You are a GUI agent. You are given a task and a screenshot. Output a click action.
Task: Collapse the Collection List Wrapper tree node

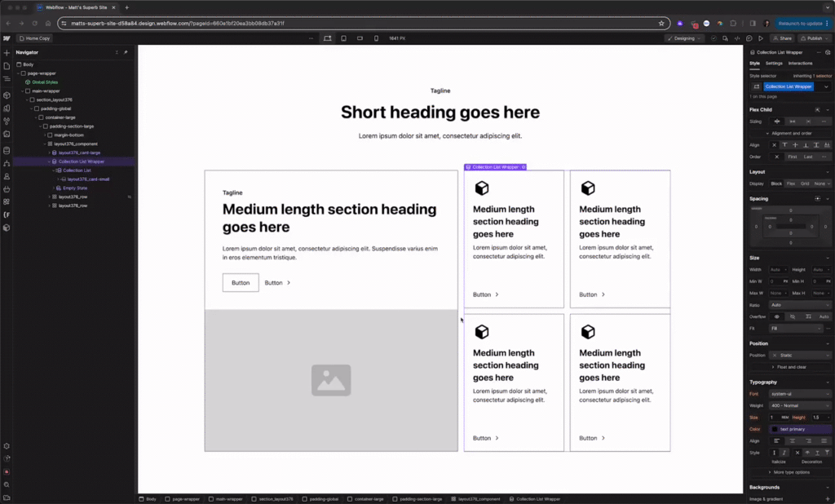(49, 161)
